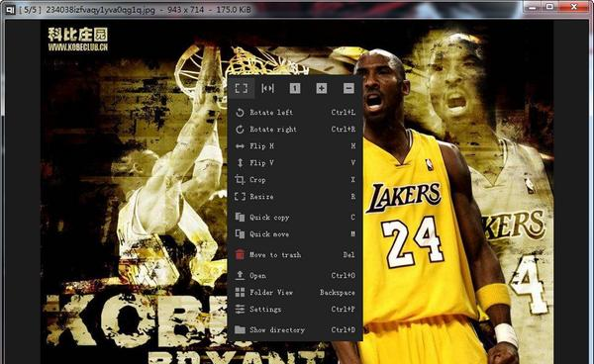Click the Quick copy icon
Image resolution: width=594 pixels, height=364 pixels.
coord(240,218)
